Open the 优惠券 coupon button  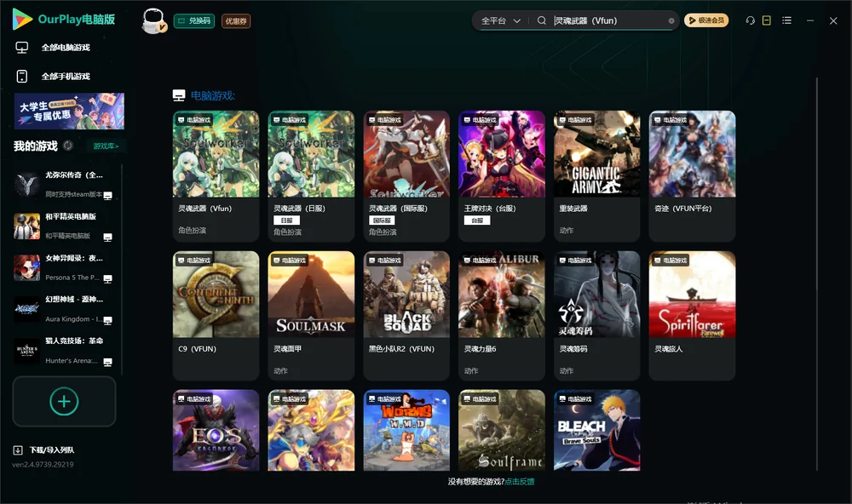click(x=236, y=20)
